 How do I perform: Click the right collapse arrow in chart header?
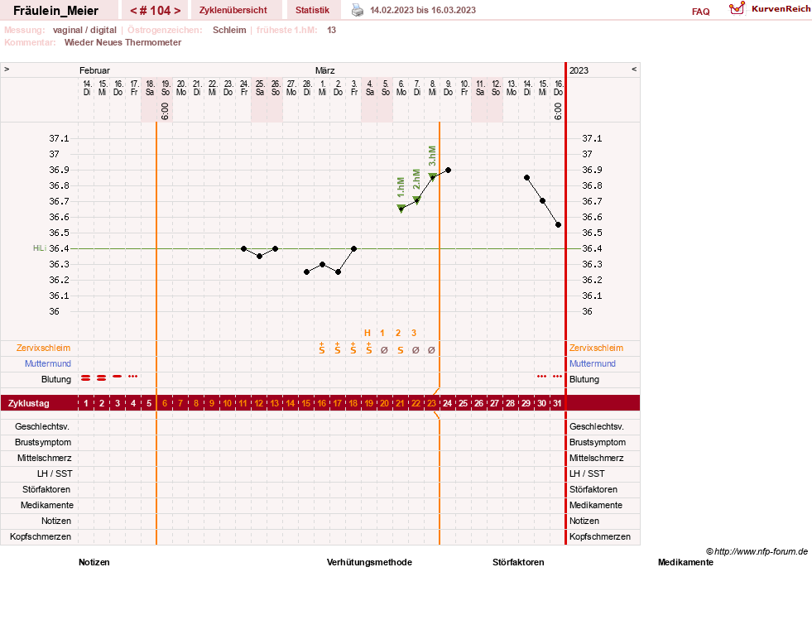pos(634,69)
